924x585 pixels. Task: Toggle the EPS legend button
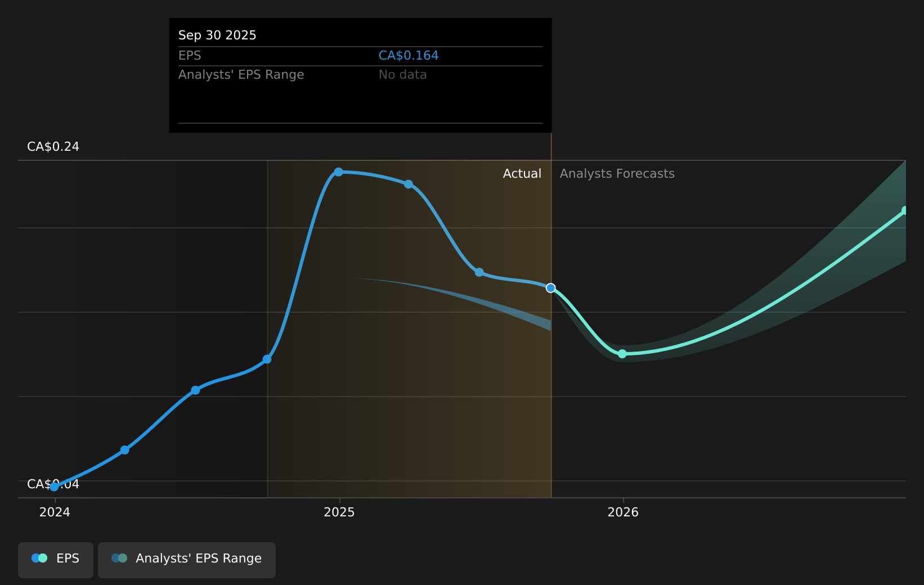(x=56, y=559)
